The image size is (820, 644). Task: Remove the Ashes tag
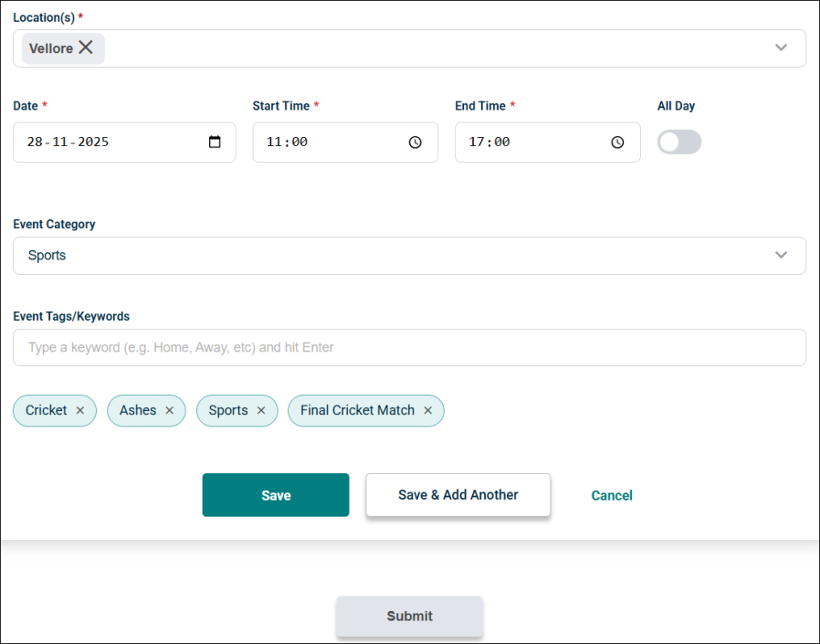click(x=169, y=411)
